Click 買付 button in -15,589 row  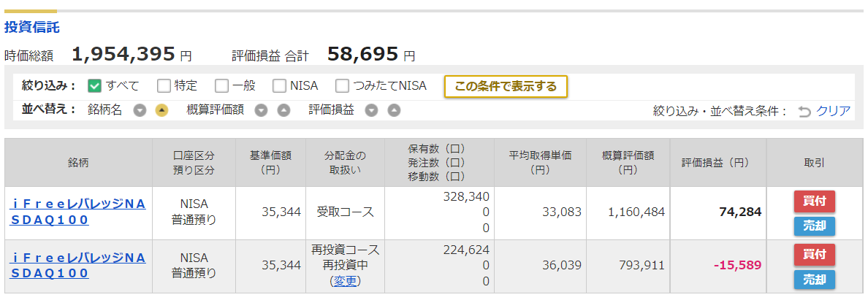[x=815, y=255]
